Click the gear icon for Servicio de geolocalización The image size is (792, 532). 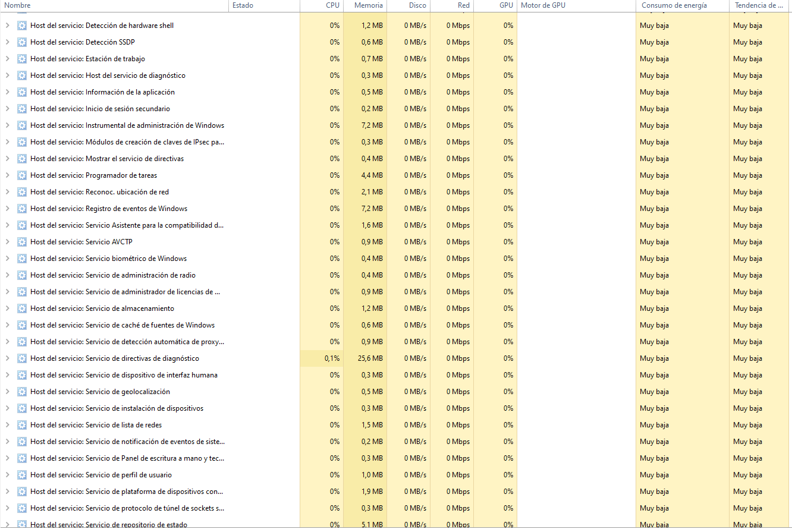point(22,392)
